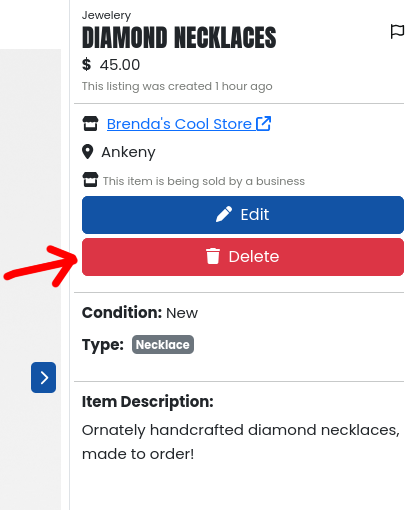The width and height of the screenshot is (408, 510).
Task: Click the Condition: New text
Action: (x=140, y=313)
